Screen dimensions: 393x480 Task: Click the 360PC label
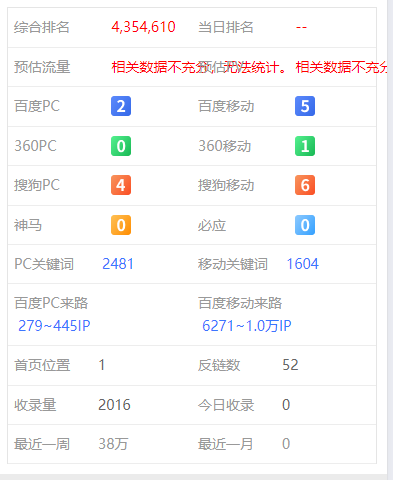tap(35, 146)
